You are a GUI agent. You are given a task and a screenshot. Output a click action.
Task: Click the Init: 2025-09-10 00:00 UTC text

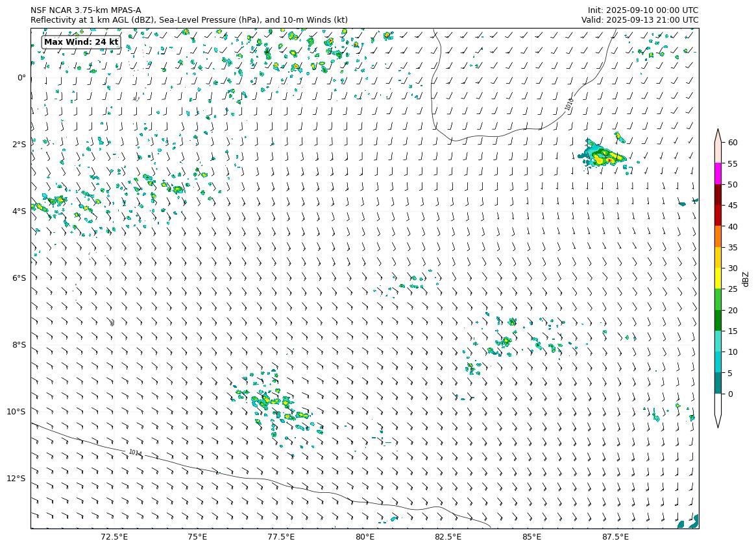pos(642,10)
